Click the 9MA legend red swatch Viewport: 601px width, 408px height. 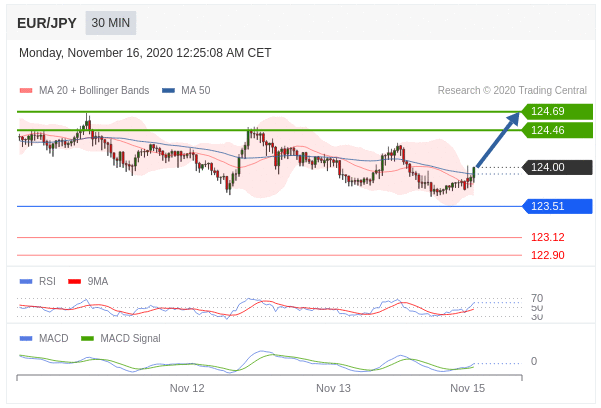point(74,281)
